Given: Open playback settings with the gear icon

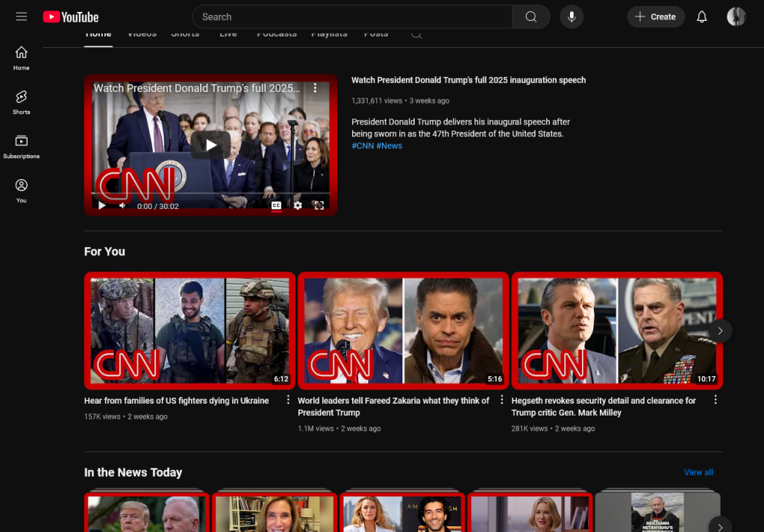Looking at the screenshot, I should point(298,205).
